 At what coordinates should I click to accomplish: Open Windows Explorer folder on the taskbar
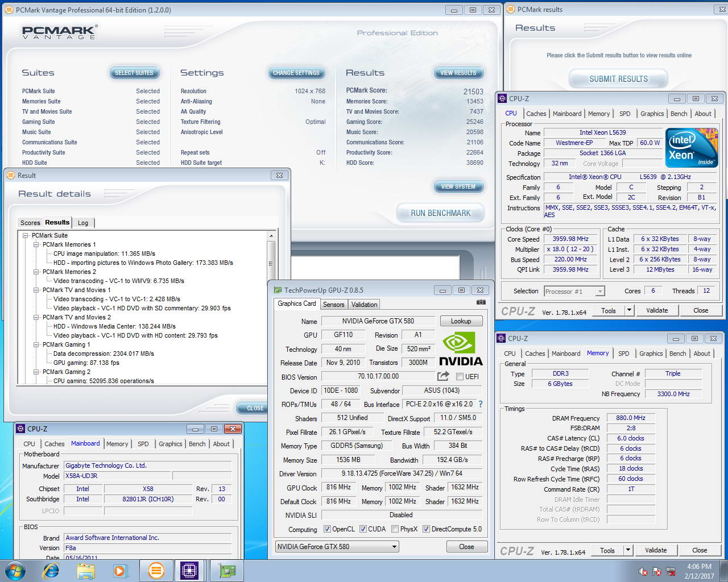click(86, 571)
